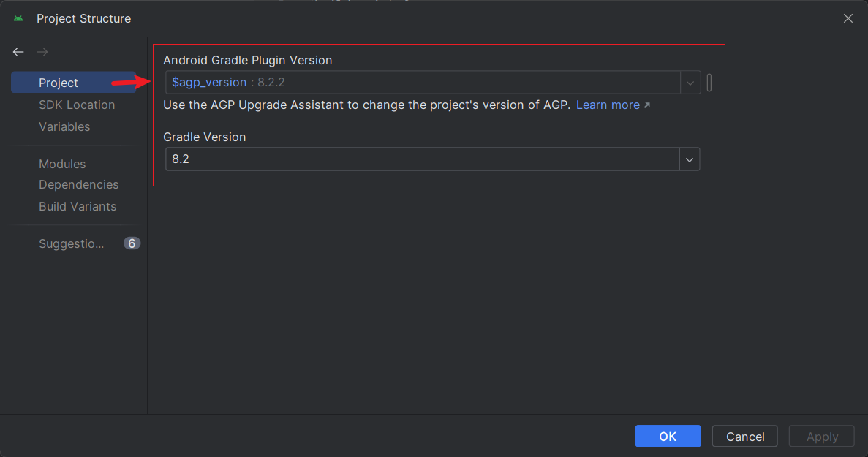Open Suggestions section
Viewport: 868px width, 457px height.
pos(72,243)
